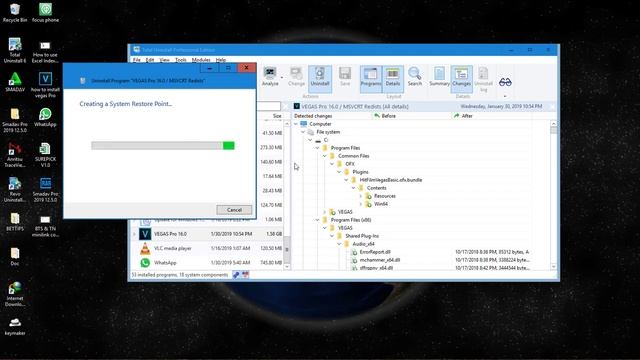Image resolution: width=640 pixels, height=360 pixels.
Task: Click the details tree vertical scrollbar
Action: click(x=553, y=195)
